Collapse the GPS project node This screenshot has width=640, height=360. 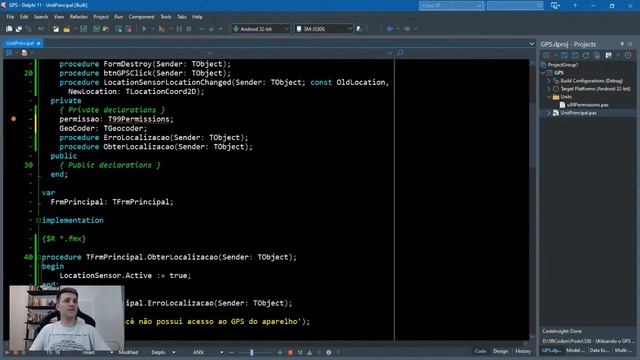tap(544, 73)
